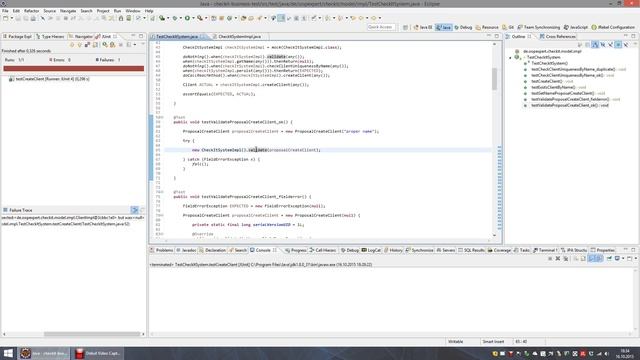Select the CheckItSystemImpl.java editor tab
The height and width of the screenshot is (360, 640).
[239, 36]
